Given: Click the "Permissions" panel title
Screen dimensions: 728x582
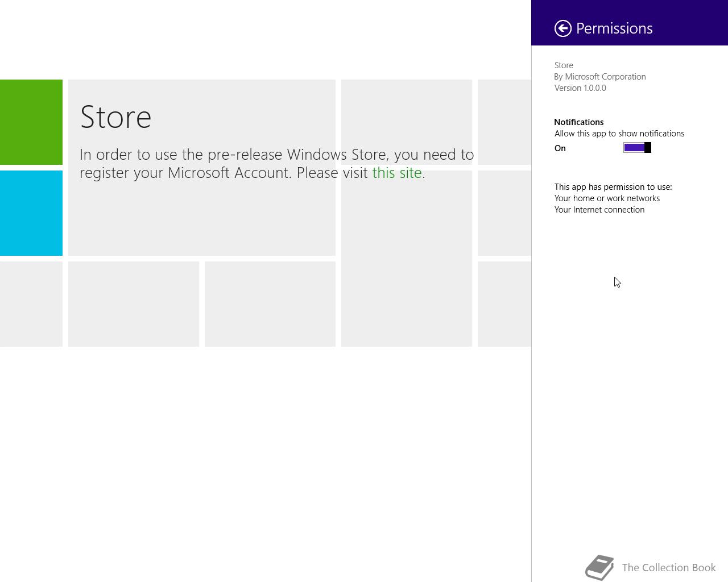Looking at the screenshot, I should (614, 28).
